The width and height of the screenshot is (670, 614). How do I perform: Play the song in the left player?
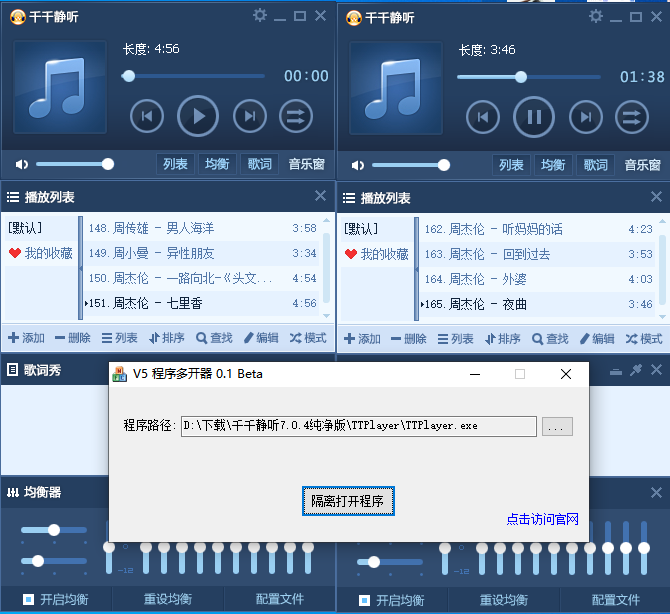[x=198, y=116]
